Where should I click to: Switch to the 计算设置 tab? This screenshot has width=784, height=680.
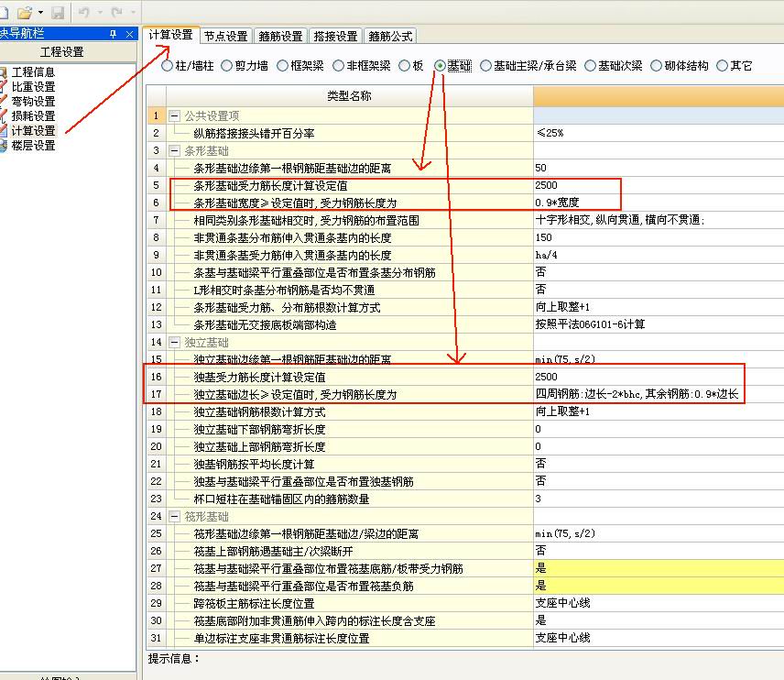coord(171,35)
